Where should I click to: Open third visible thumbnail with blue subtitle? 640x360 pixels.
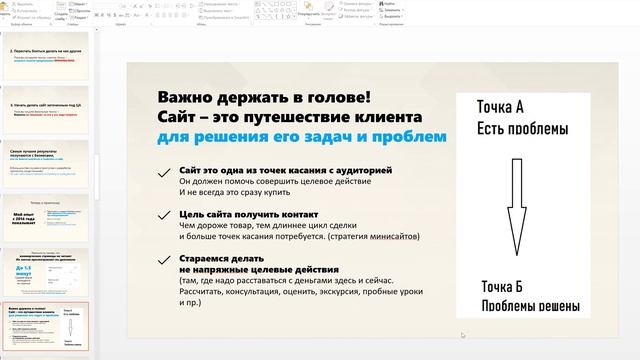tap(46, 164)
